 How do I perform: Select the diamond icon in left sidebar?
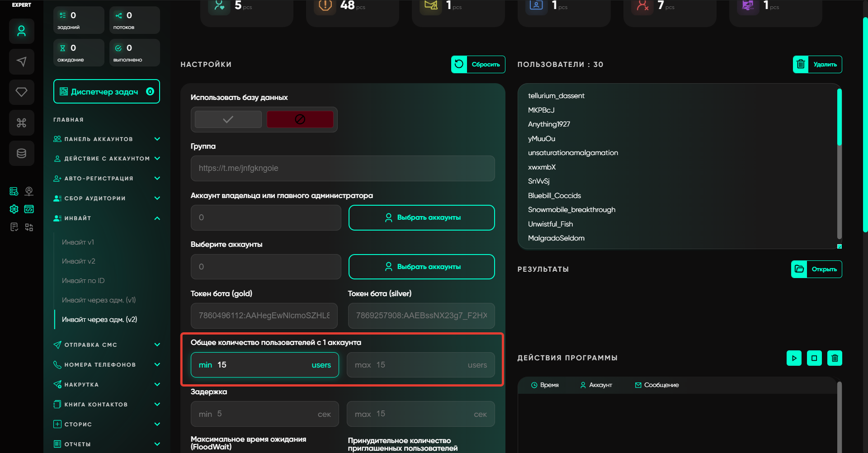pyautogui.click(x=21, y=92)
